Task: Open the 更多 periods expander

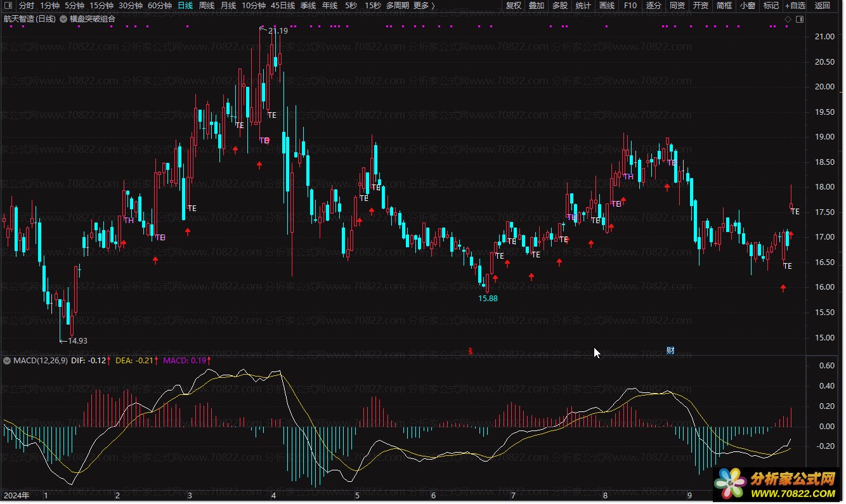Action: 424,6
